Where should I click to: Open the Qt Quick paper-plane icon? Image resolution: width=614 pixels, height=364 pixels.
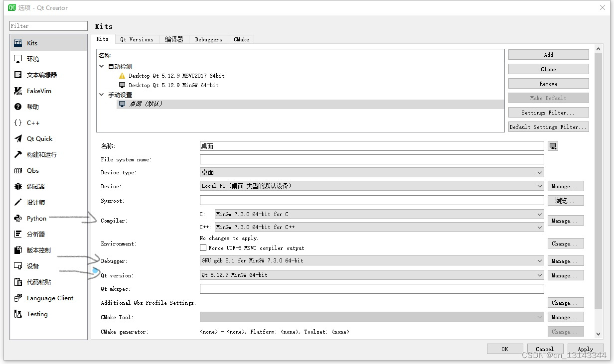coord(18,138)
